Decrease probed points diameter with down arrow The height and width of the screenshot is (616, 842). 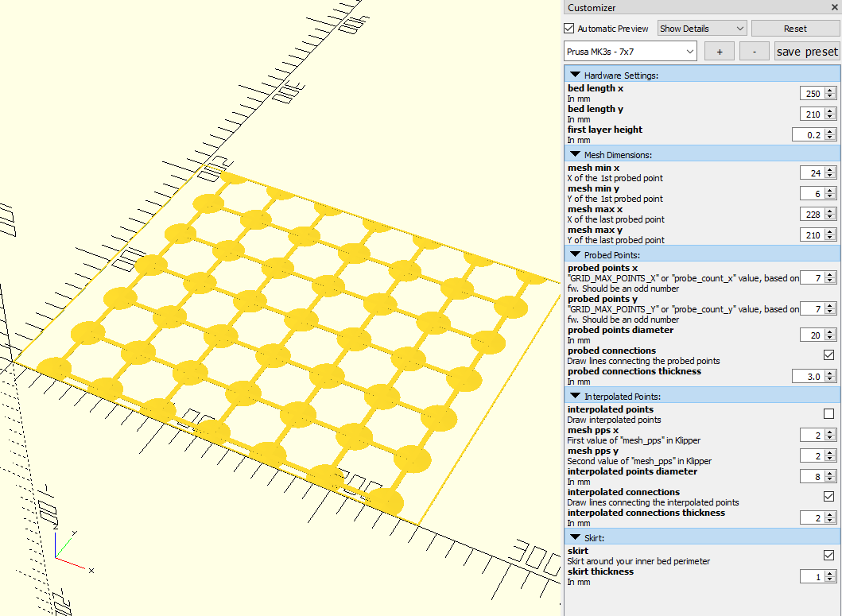[830, 339]
